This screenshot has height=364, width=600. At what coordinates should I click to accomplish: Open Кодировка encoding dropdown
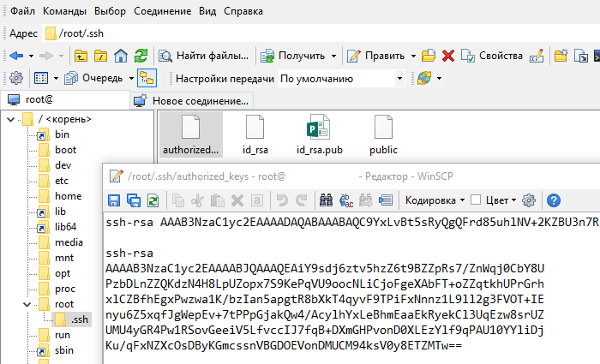[435, 200]
